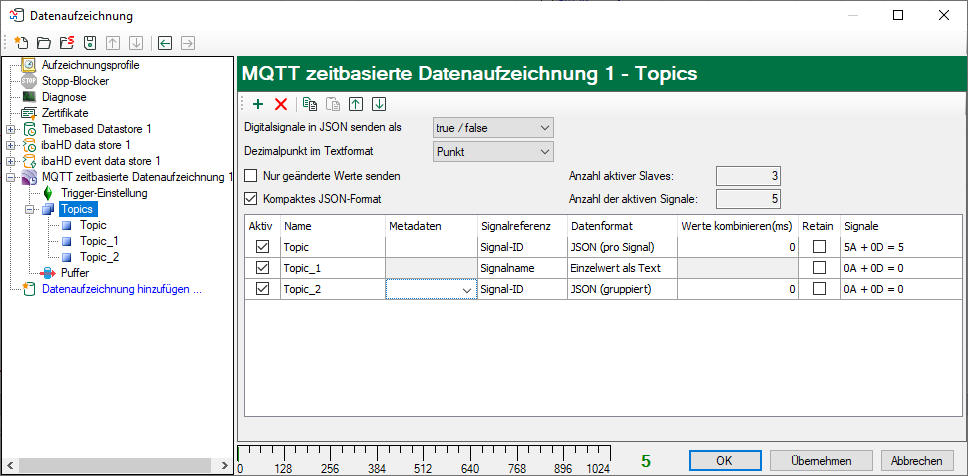
Task: Click the move down arrow in top toolbar
Action: pos(136,43)
